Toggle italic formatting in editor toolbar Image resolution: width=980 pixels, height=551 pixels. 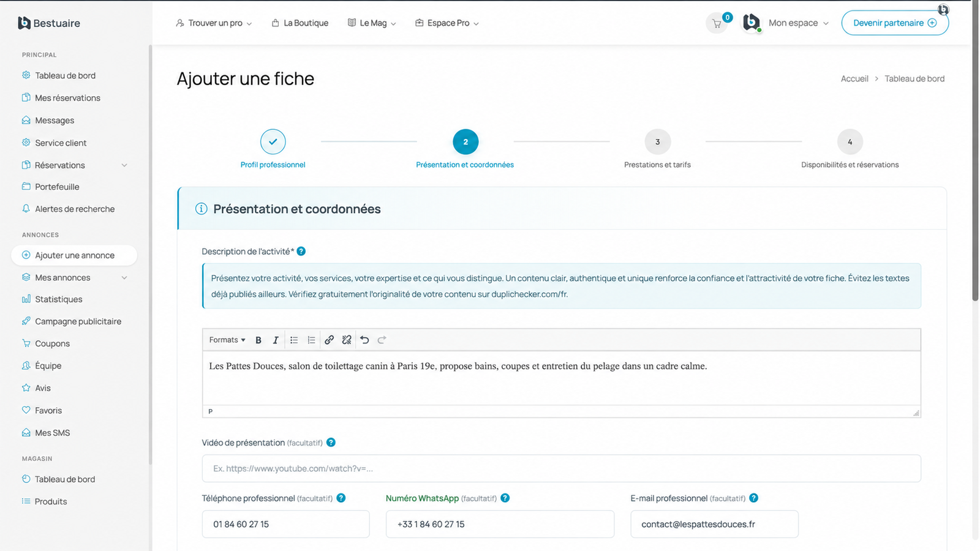pyautogui.click(x=276, y=340)
